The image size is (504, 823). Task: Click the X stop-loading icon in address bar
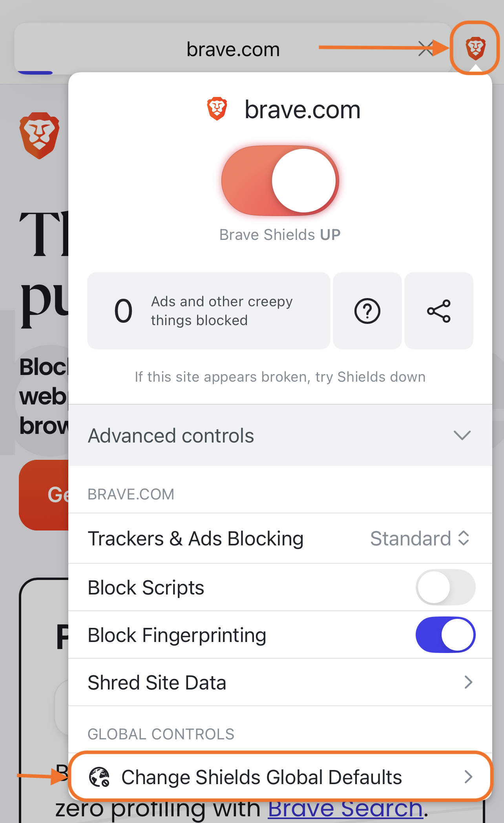tap(425, 49)
